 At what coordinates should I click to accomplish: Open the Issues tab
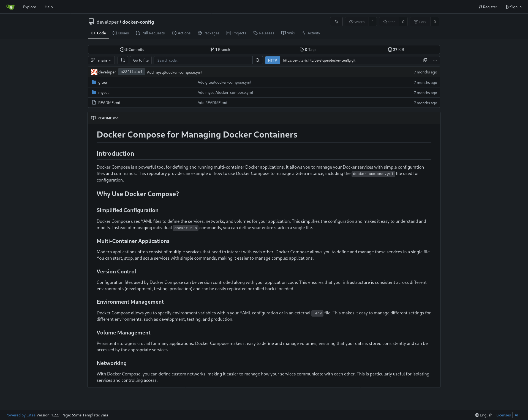[121, 33]
